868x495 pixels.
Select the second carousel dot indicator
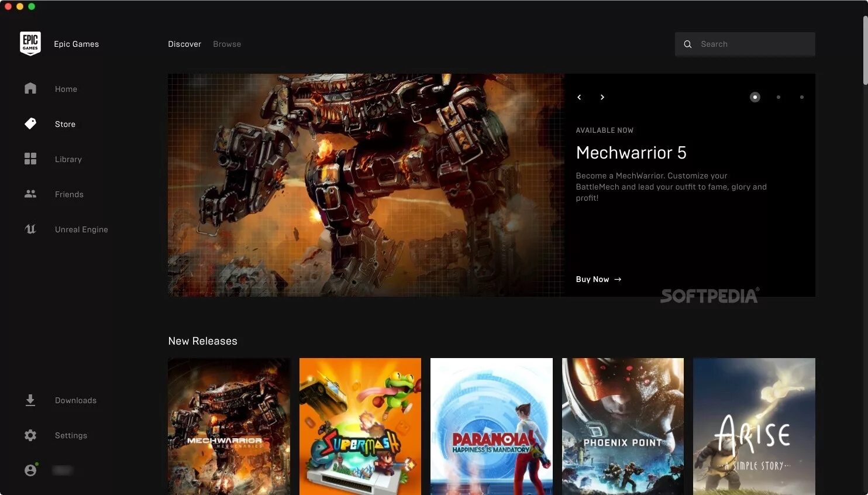(x=779, y=97)
